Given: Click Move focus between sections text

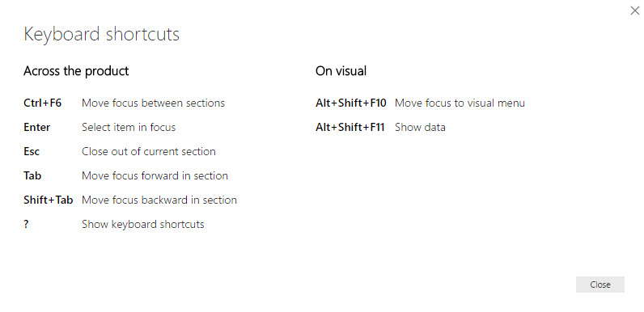Looking at the screenshot, I should point(153,103).
